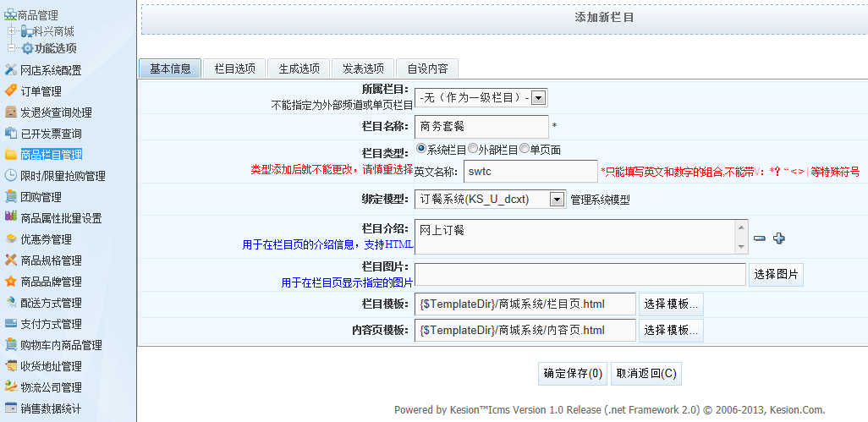Click the 订单管理 tag icon in sidebar
The width and height of the screenshot is (868, 422).
point(11,91)
